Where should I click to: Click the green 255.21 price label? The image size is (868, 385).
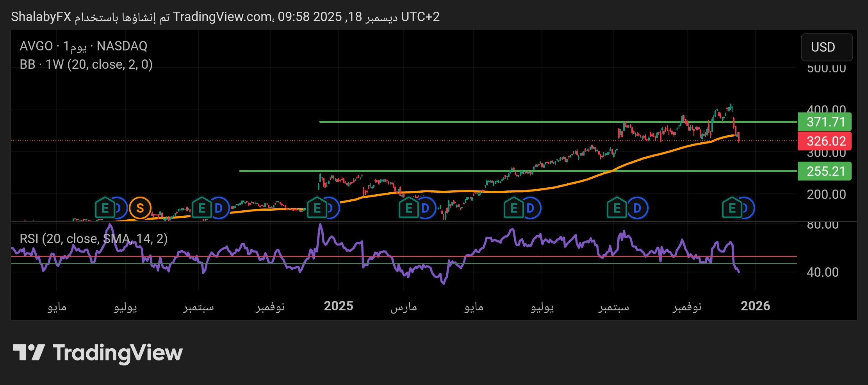[x=824, y=171]
